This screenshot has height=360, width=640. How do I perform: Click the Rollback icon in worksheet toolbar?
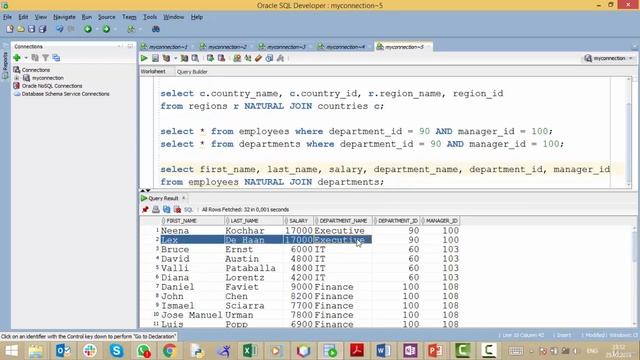(221, 58)
